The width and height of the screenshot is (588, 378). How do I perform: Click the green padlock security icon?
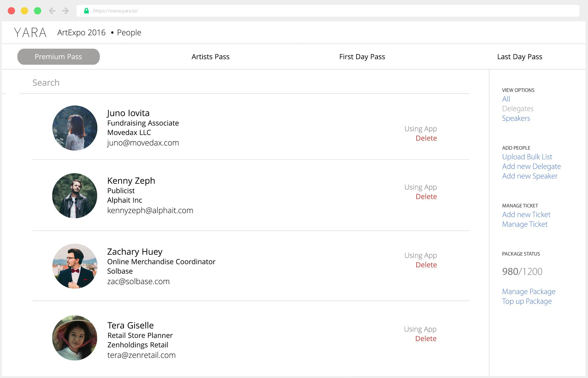point(86,11)
